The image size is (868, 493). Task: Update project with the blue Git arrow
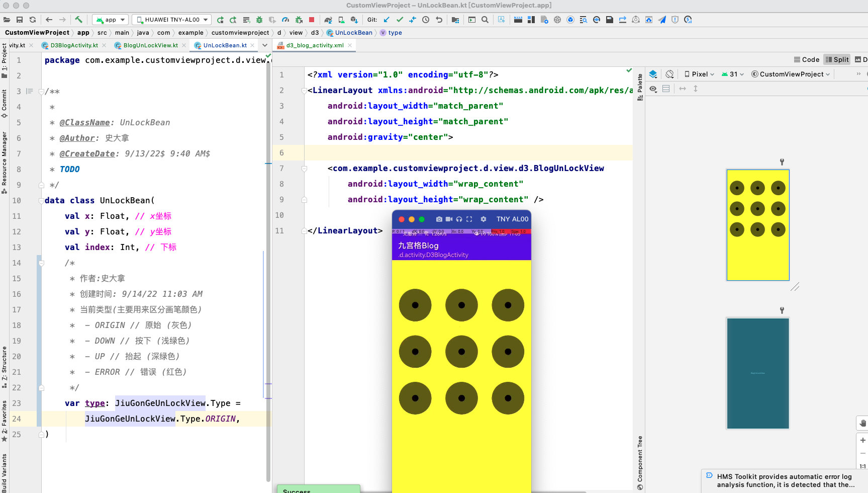tap(387, 20)
